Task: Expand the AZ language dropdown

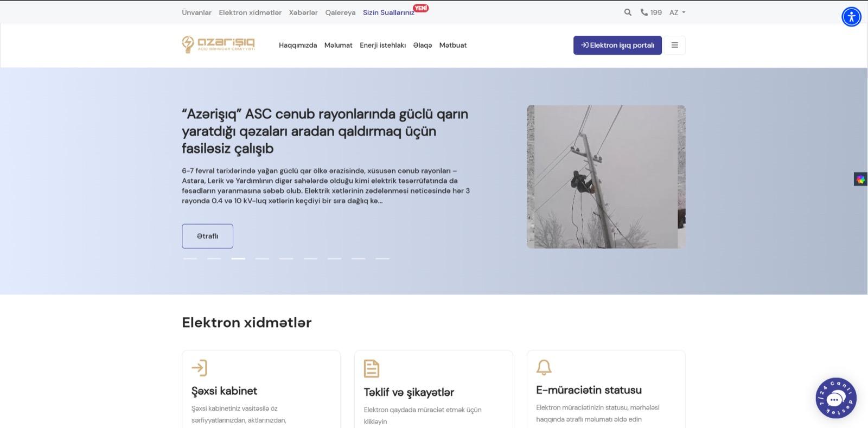Action: [677, 12]
